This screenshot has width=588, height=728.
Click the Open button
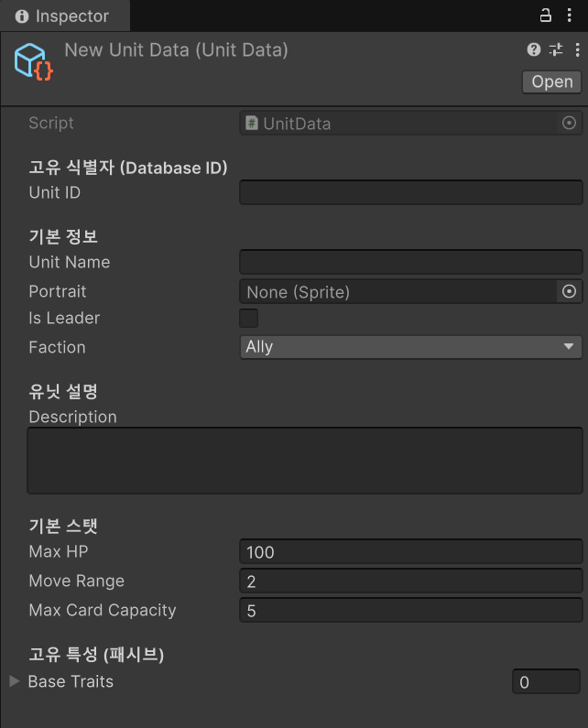click(x=551, y=82)
